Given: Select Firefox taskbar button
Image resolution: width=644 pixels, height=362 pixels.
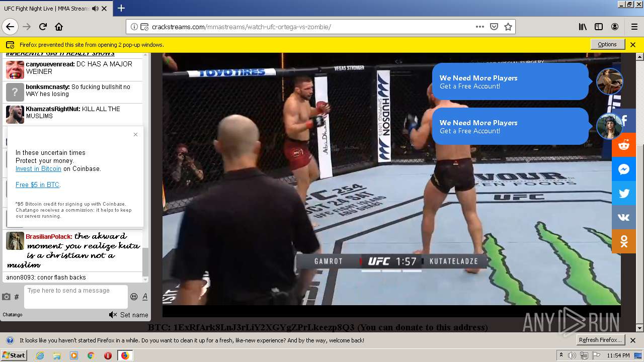Looking at the screenshot, I should [125, 355].
